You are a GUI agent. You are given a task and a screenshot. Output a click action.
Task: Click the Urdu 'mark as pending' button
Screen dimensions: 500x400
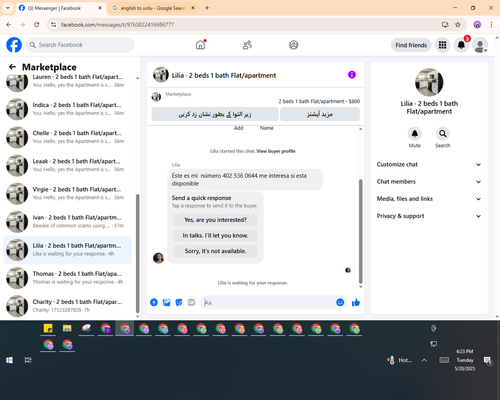pos(215,114)
